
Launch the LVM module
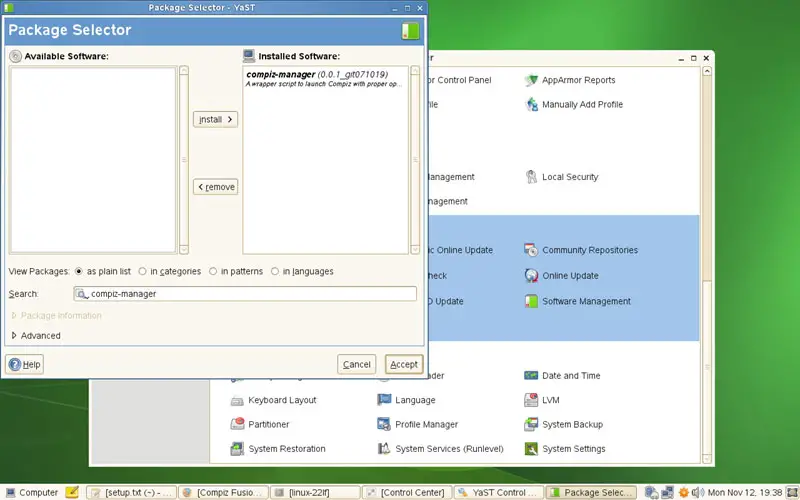542,400
